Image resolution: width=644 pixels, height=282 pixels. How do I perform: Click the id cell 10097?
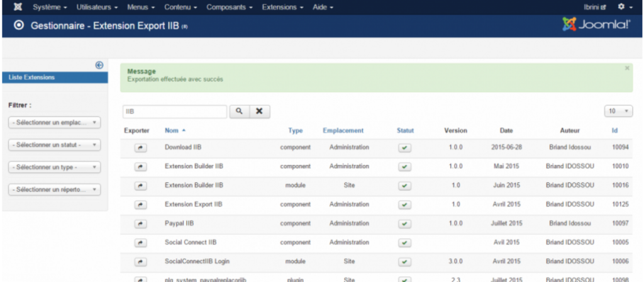tap(620, 223)
